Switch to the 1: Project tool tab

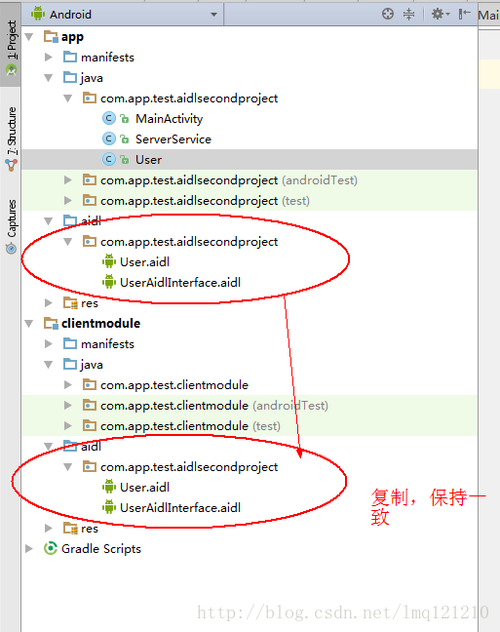click(x=11, y=48)
